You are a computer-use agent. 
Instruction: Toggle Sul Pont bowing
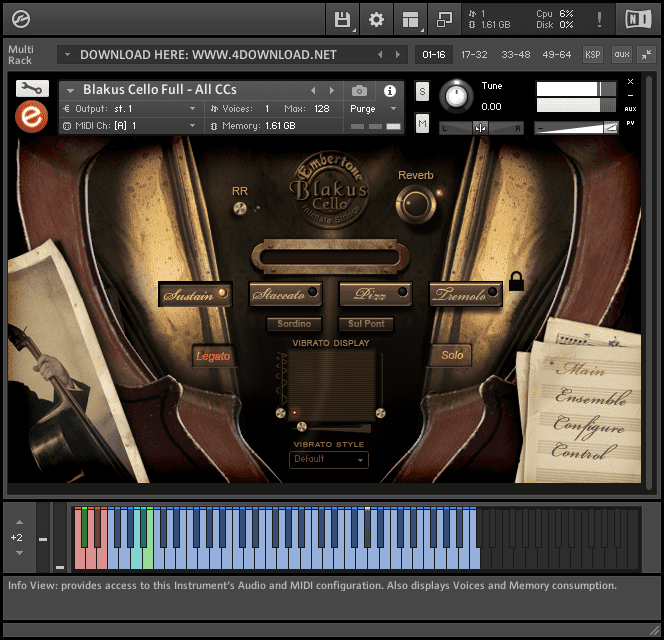tap(366, 324)
